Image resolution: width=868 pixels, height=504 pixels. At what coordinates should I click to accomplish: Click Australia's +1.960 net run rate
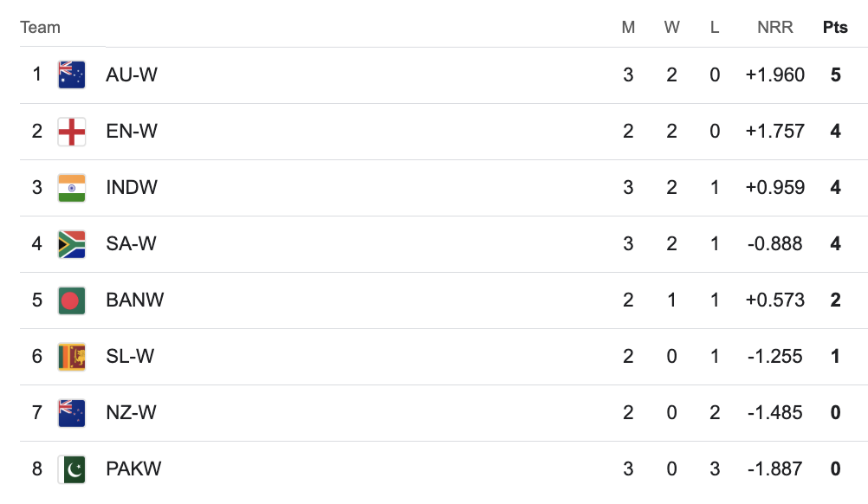coord(774,75)
